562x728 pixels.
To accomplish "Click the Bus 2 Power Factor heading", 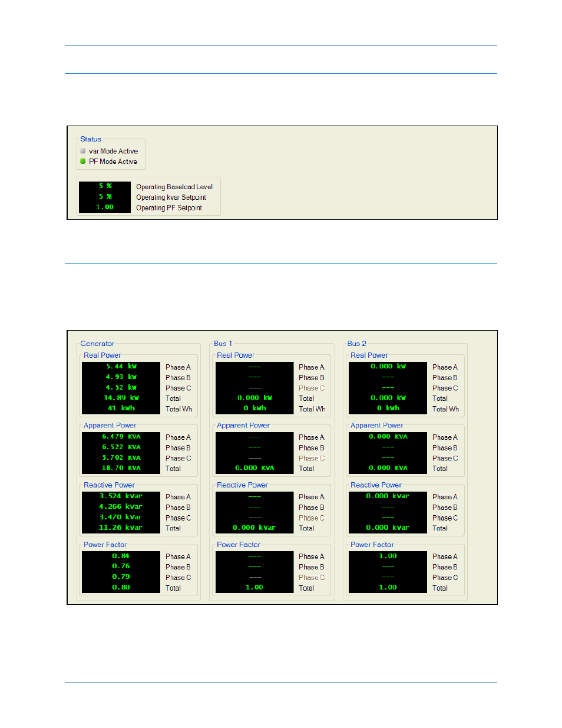I will [x=372, y=545].
